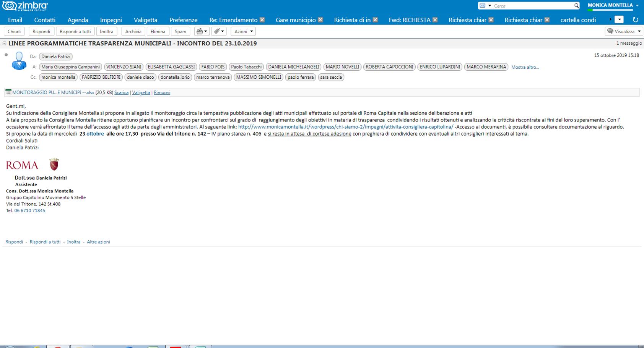Click the refresh icon on tab bar
Viewport: 644px width, 348px height.
(x=636, y=20)
